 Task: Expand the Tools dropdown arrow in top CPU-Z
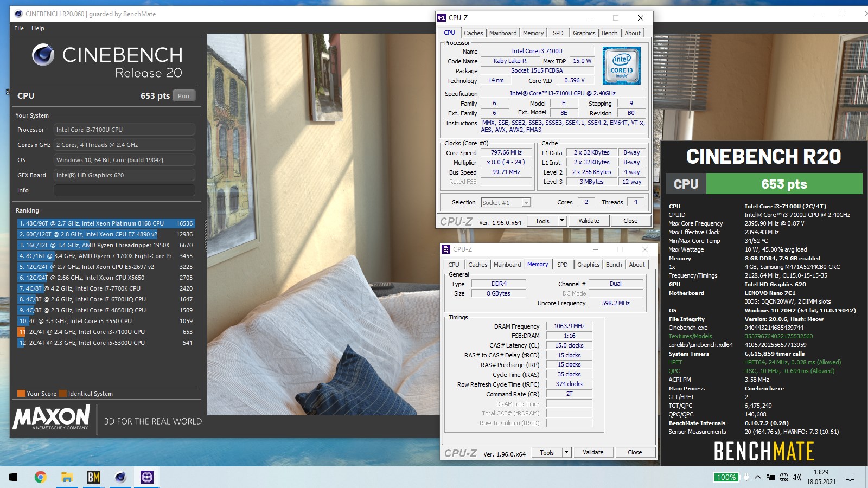point(562,221)
